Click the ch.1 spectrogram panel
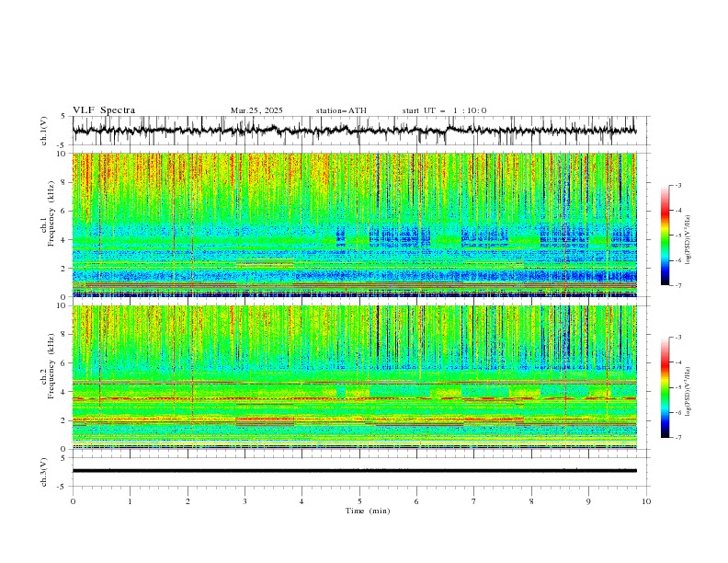The width and height of the screenshot is (728, 563). (354, 224)
